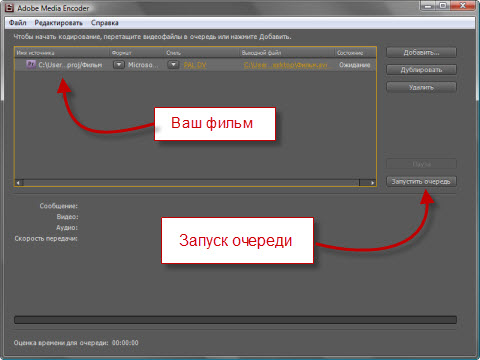Open the preset dropdown next to PAL DV
Viewport: 480px width, 360px height.
173,65
